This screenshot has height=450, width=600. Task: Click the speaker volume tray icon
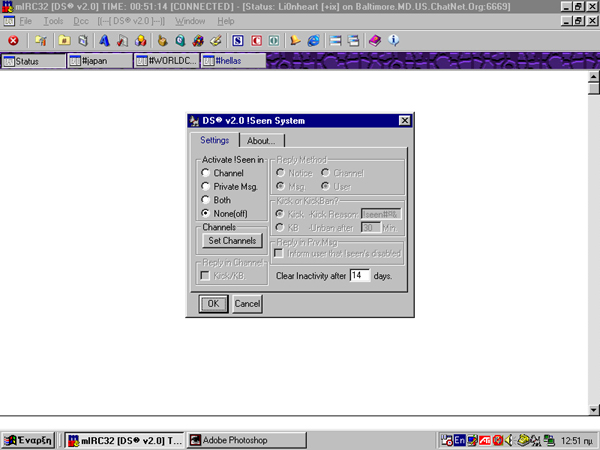(x=509, y=440)
